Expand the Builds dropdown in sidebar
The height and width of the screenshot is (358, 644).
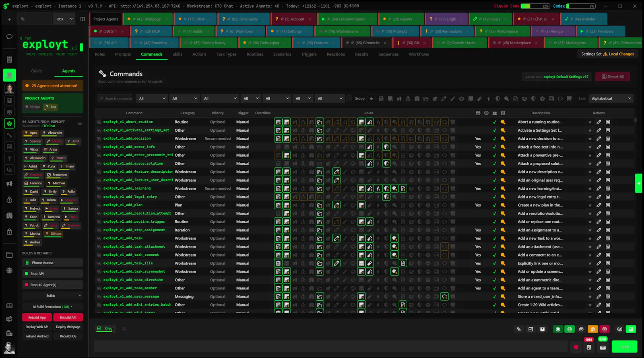pyautogui.click(x=52, y=296)
